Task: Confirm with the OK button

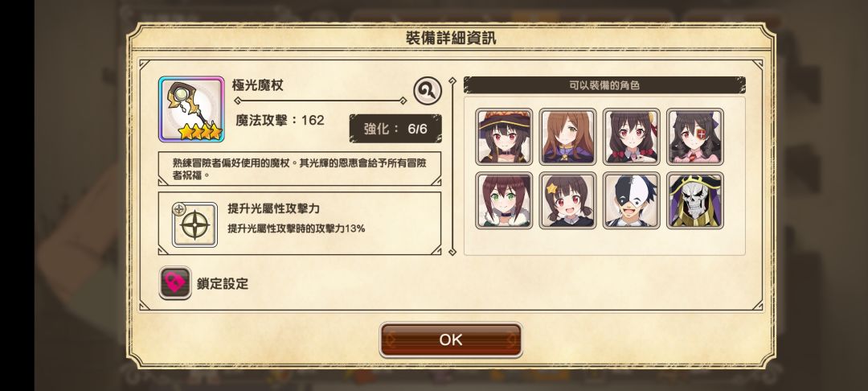Action: click(451, 340)
